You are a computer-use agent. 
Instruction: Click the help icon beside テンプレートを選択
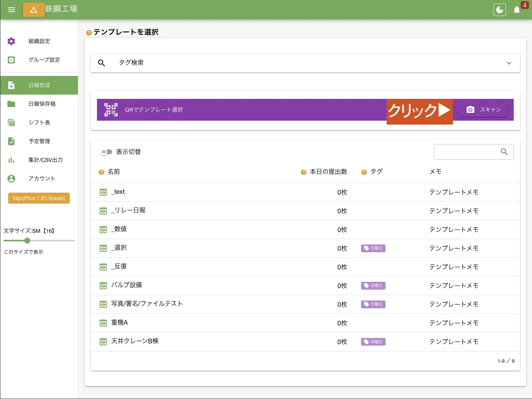89,33
